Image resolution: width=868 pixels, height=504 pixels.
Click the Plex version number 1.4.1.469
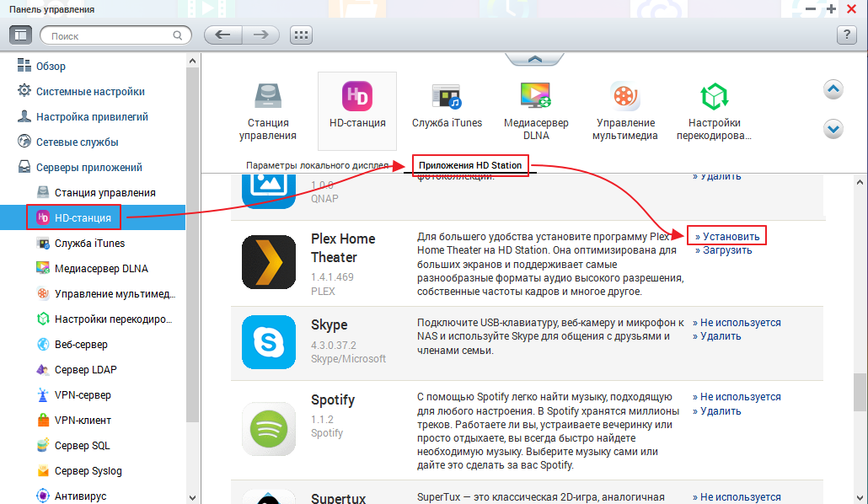(332, 277)
